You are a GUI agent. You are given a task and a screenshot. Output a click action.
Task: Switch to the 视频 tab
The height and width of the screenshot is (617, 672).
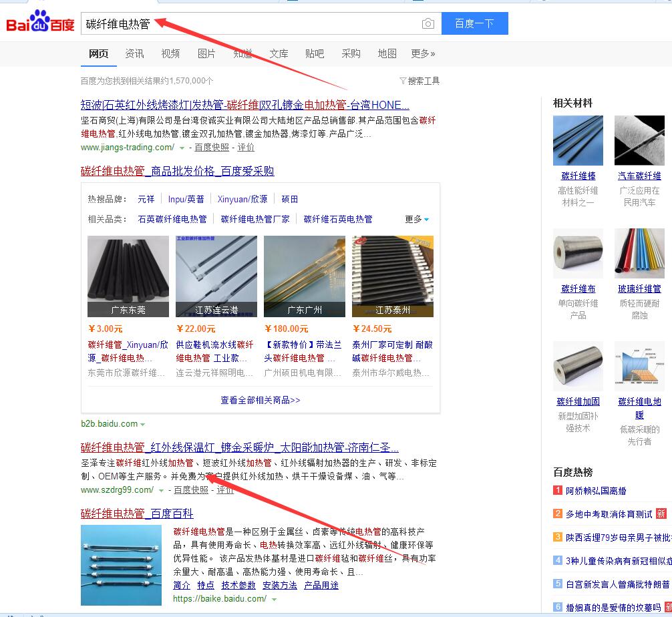[170, 53]
